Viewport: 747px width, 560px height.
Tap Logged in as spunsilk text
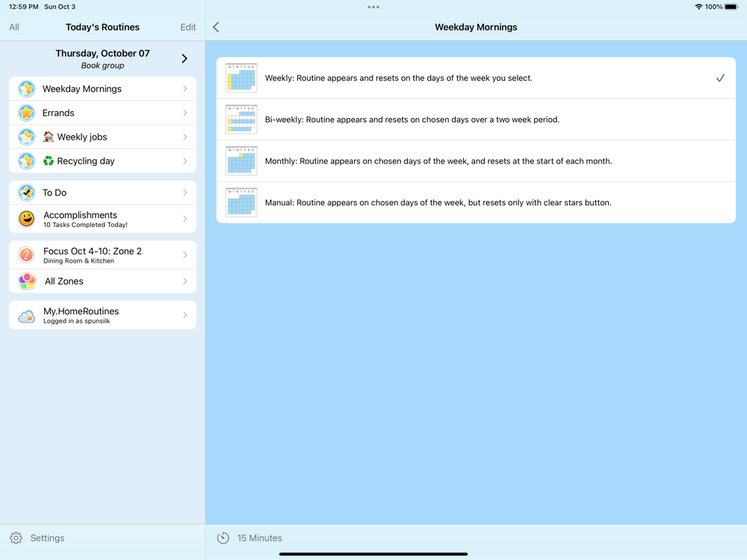pos(77,321)
